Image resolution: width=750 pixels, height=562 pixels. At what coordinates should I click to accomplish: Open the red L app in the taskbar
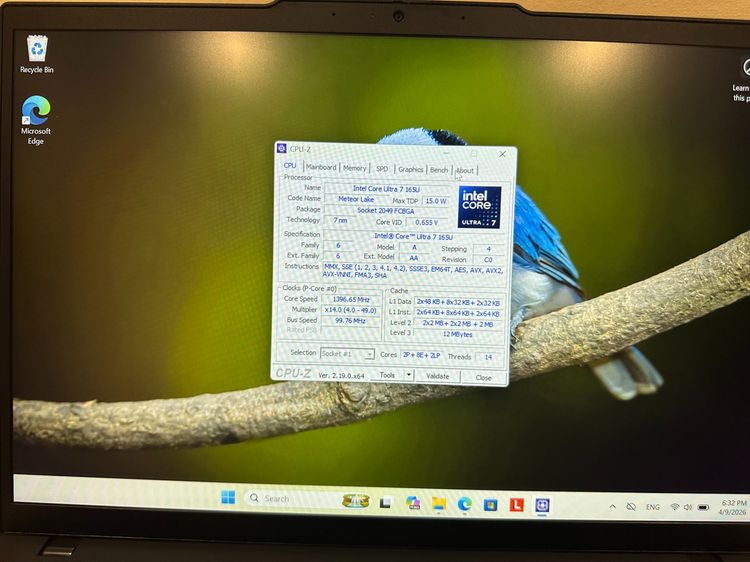click(516, 505)
